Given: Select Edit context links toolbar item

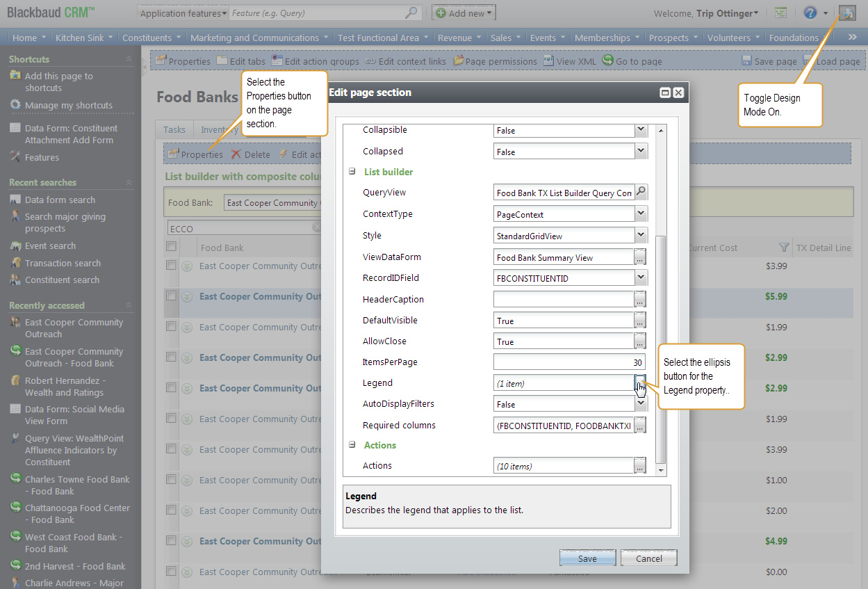Looking at the screenshot, I should pyautogui.click(x=406, y=61).
